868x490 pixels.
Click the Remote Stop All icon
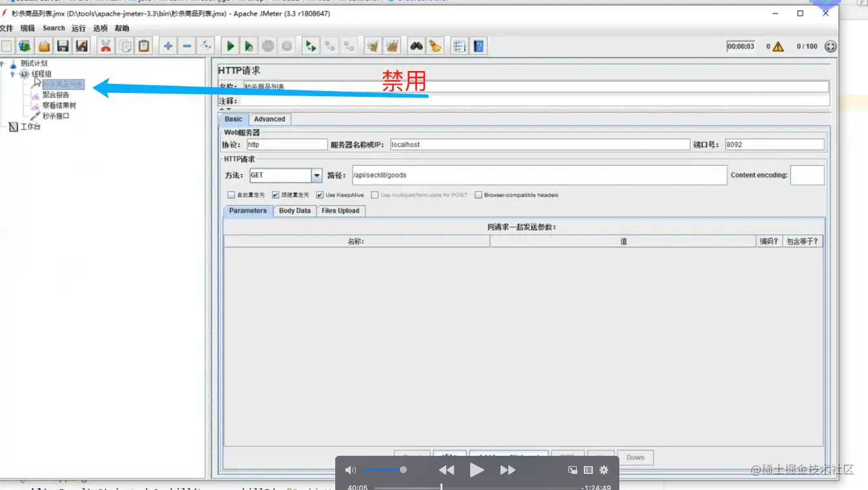click(330, 46)
